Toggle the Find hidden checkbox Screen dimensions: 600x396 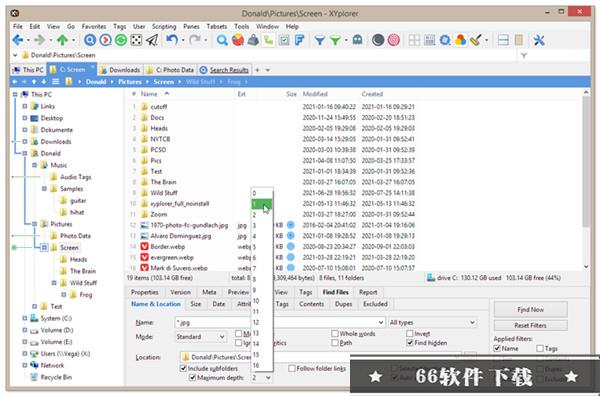(410, 343)
